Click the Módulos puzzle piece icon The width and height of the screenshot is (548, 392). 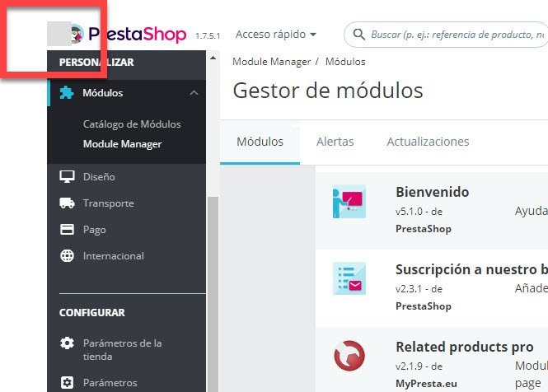67,92
